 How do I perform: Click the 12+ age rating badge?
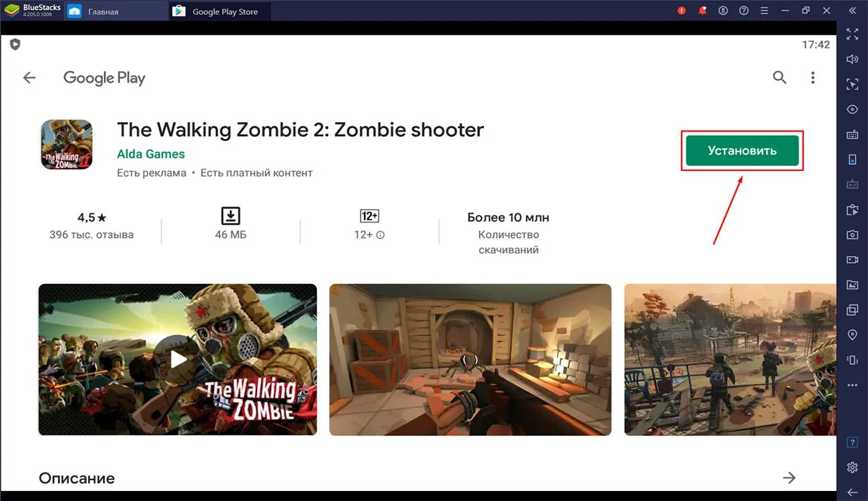pyautogui.click(x=369, y=216)
